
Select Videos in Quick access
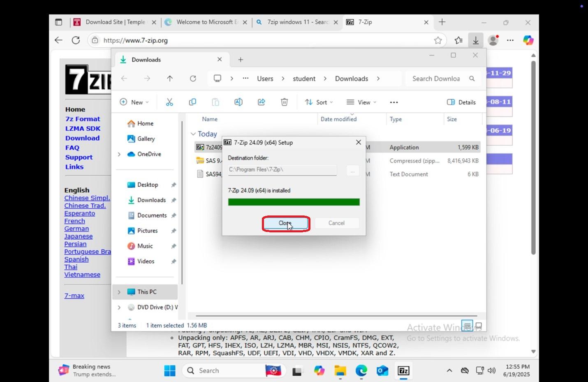(146, 261)
